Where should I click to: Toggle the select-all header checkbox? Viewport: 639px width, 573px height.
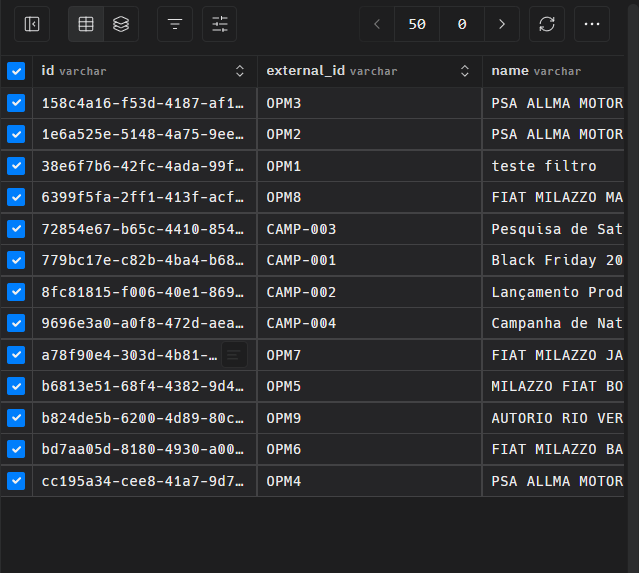coord(16,71)
